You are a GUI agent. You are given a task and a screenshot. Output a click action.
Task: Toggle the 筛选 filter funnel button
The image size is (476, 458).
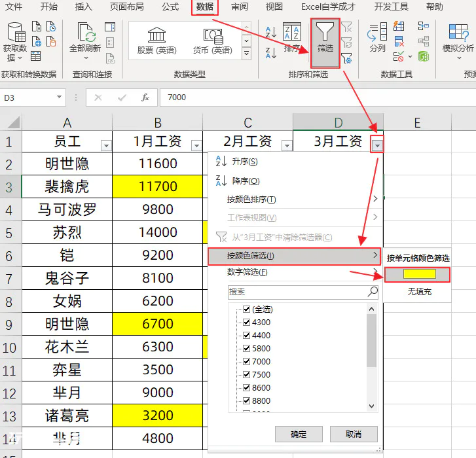pos(325,43)
